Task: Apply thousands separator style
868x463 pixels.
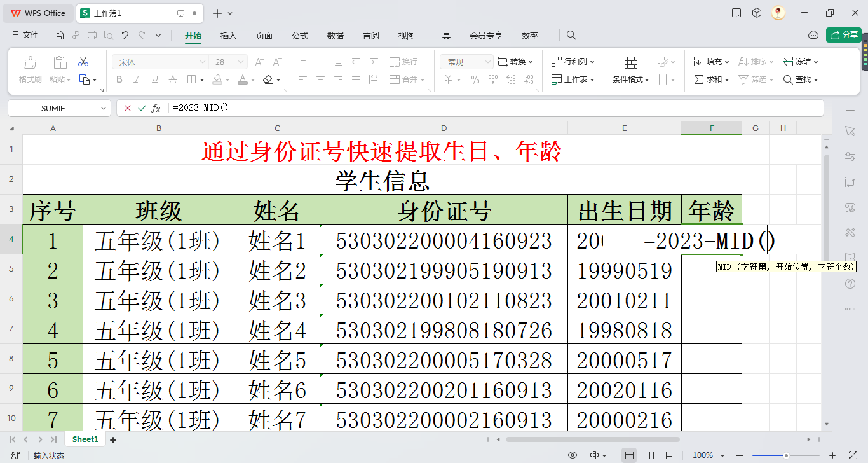Action: click(493, 79)
